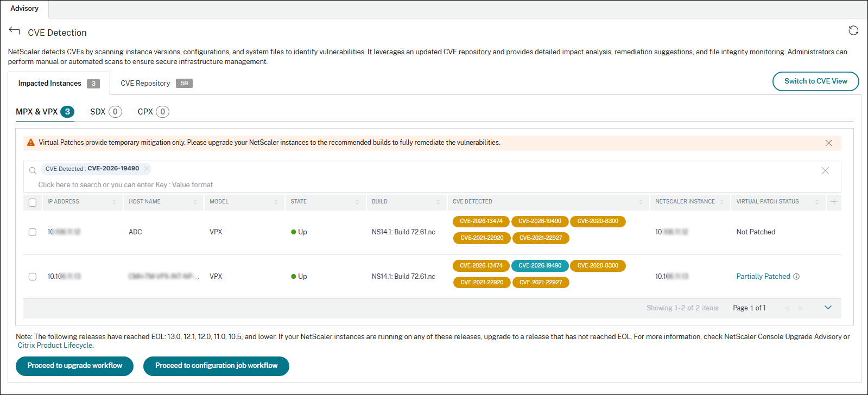Click Proceed to upgrade workflow
868x395 pixels.
click(75, 366)
